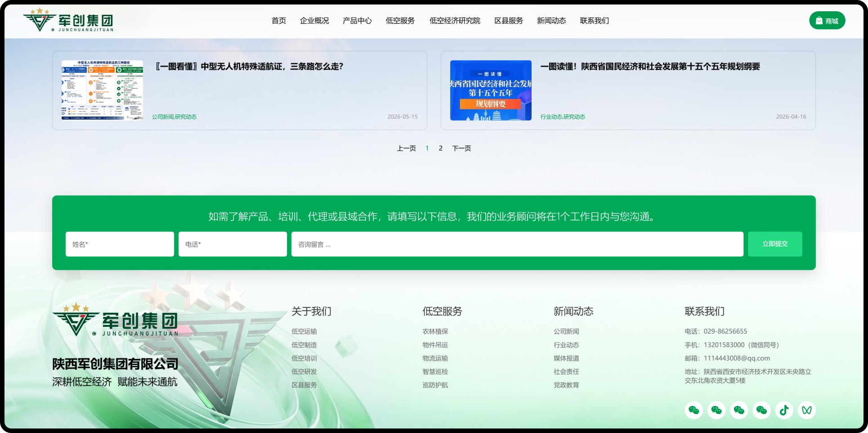
Task: Open the 企业概况 menu item
Action: click(314, 21)
